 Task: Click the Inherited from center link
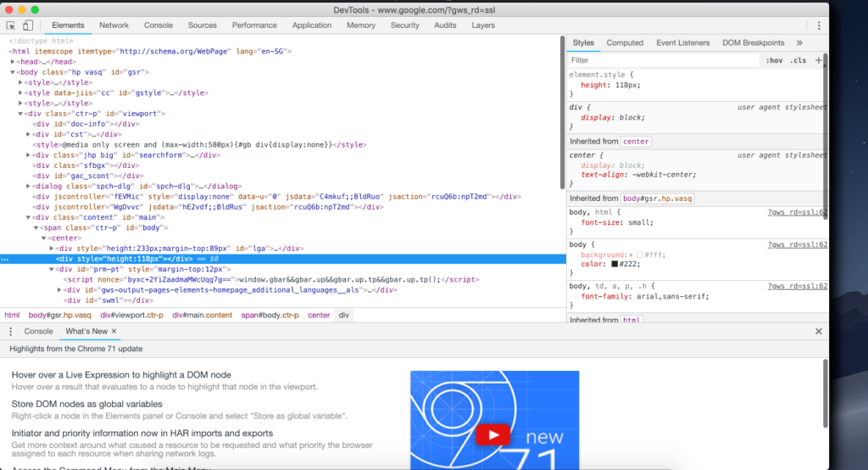click(x=636, y=142)
